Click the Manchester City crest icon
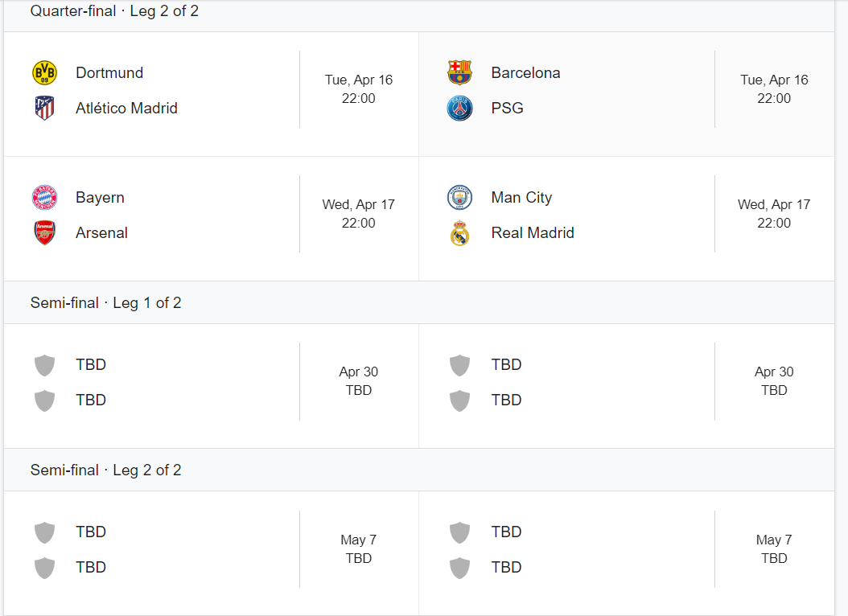The image size is (848, 616). 459,197
